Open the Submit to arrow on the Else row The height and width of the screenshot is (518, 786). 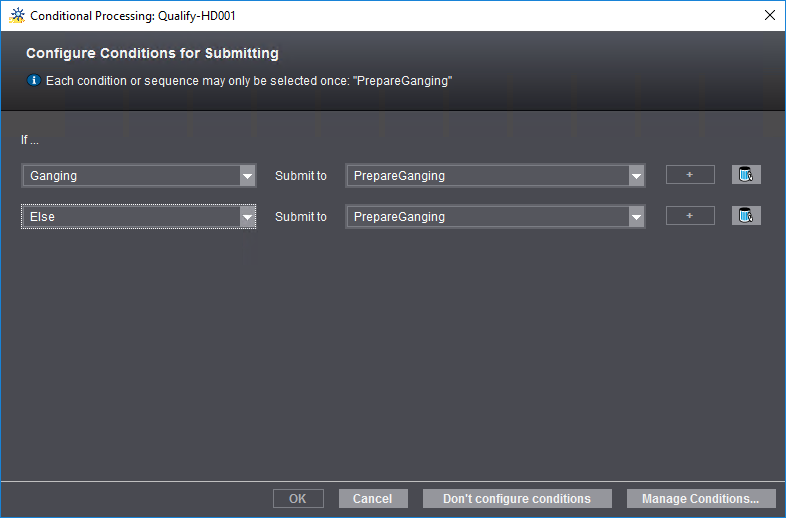(636, 217)
